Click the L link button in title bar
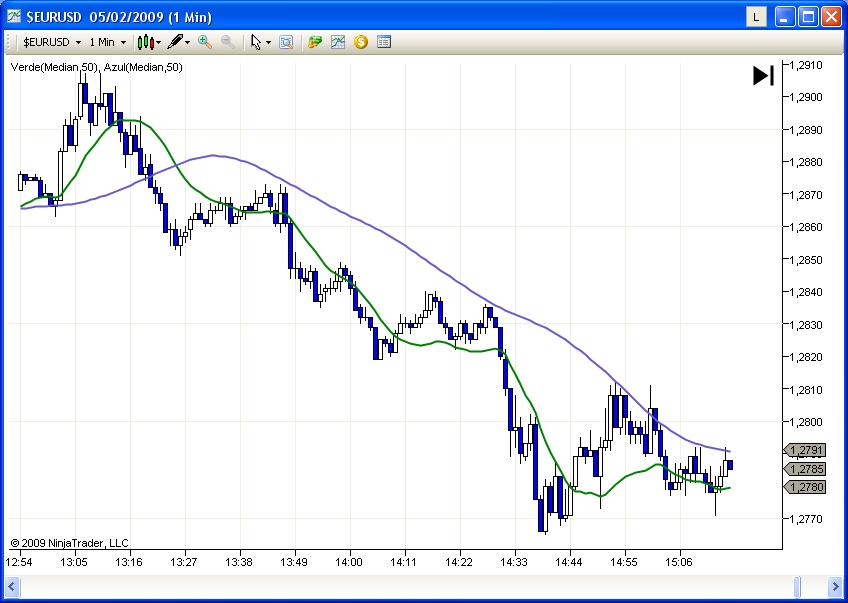The width and height of the screenshot is (848, 603). click(756, 17)
